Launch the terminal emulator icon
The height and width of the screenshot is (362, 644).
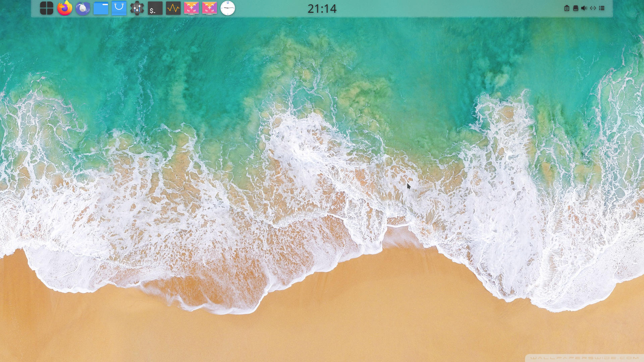point(155,8)
